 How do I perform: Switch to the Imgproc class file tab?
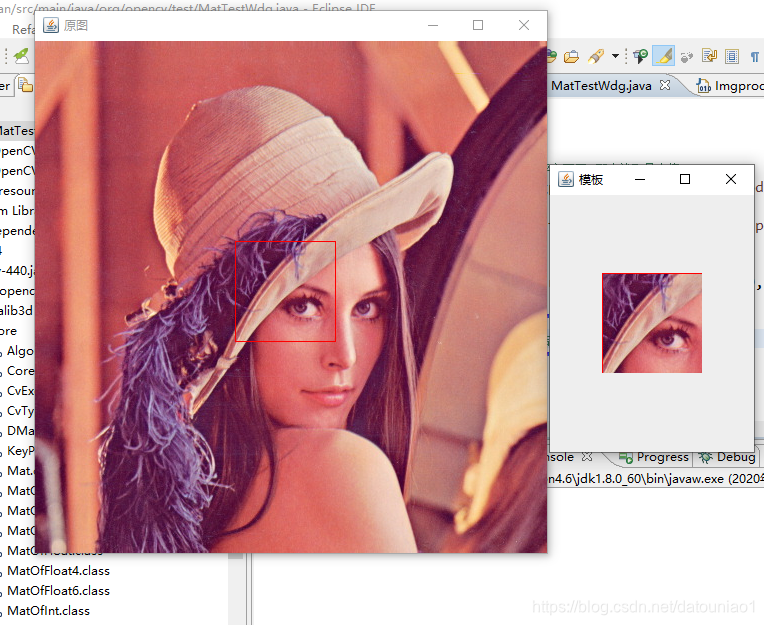pos(729,86)
